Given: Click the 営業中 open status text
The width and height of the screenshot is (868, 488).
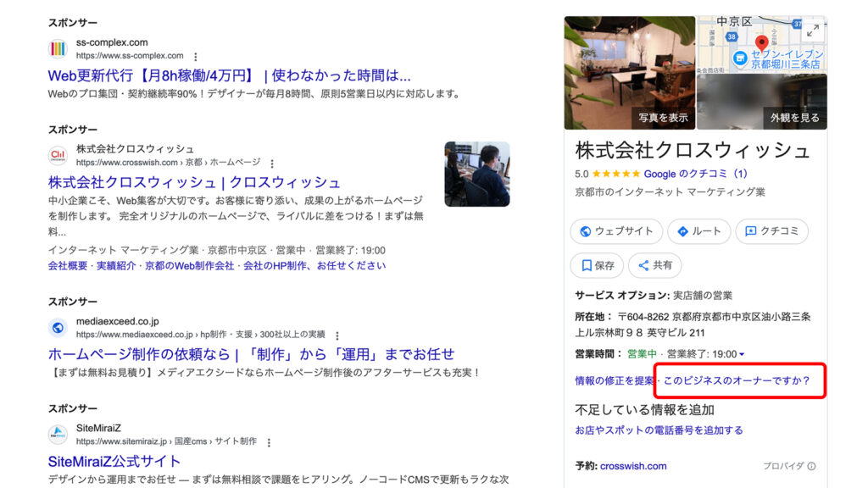Looking at the screenshot, I should point(642,354).
